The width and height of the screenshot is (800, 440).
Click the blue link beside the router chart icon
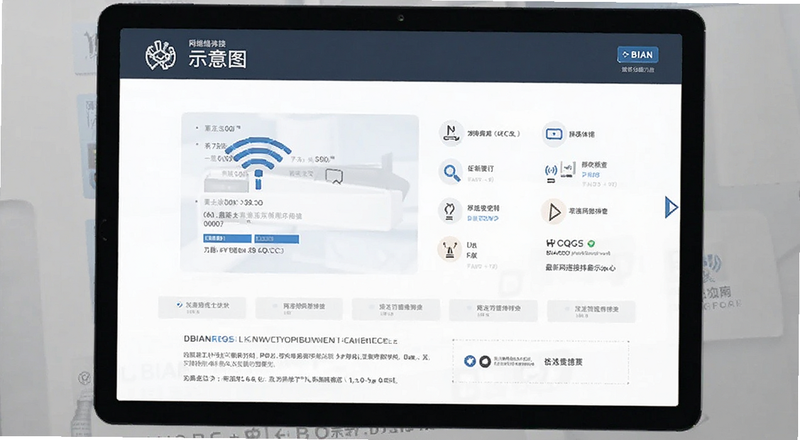click(x=591, y=175)
